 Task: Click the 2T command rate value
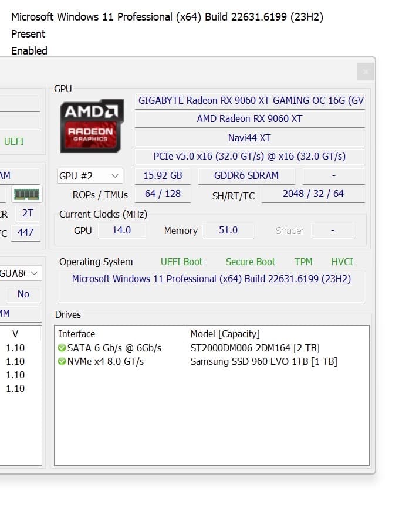coord(26,214)
